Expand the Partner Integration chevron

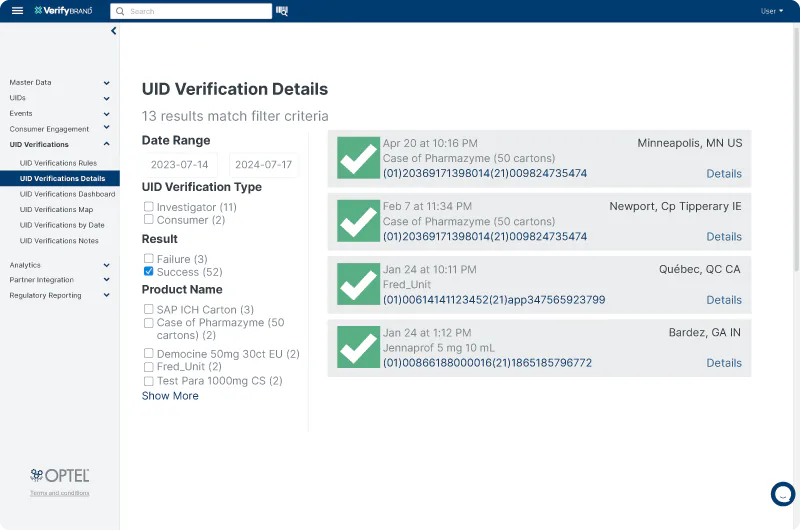[x=106, y=280]
